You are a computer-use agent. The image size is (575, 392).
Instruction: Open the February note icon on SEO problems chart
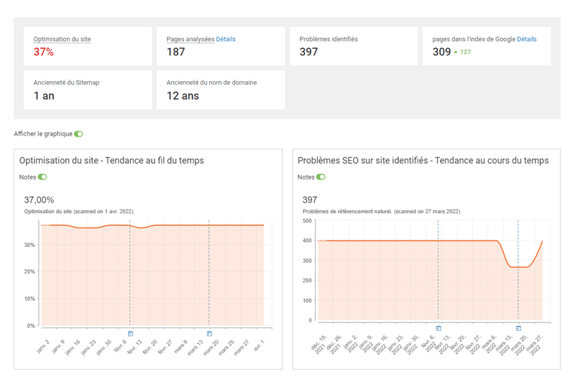point(438,328)
